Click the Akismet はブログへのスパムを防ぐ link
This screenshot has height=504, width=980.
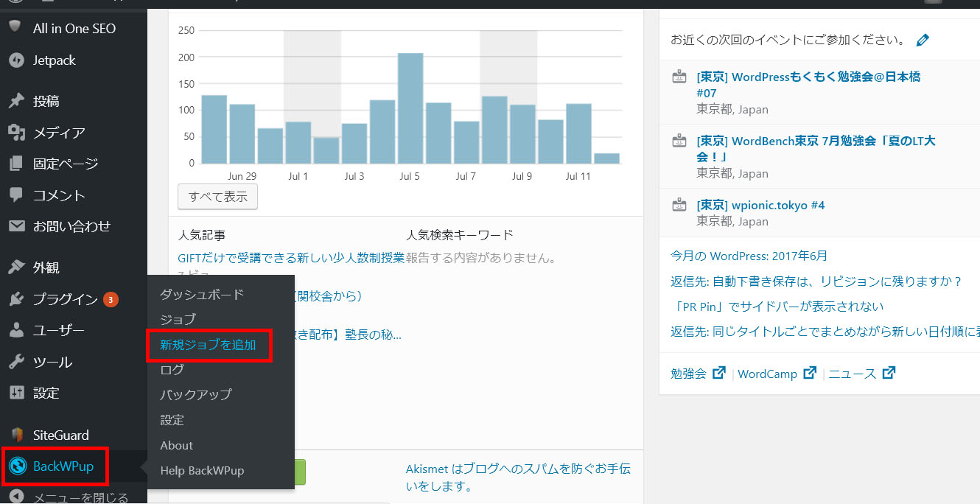click(518, 477)
